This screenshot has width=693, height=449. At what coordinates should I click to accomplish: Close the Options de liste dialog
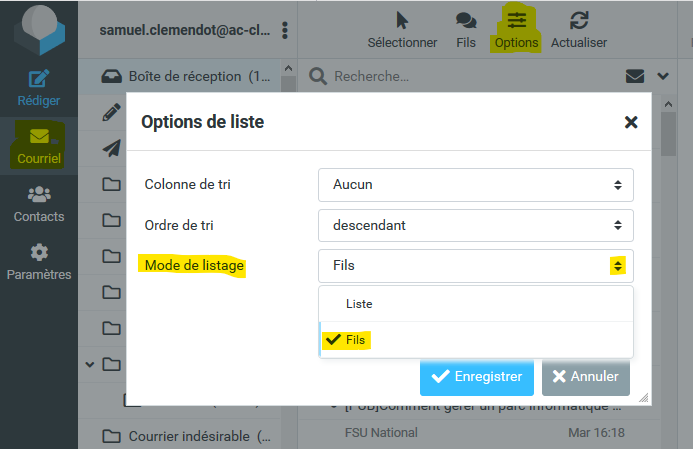click(631, 122)
